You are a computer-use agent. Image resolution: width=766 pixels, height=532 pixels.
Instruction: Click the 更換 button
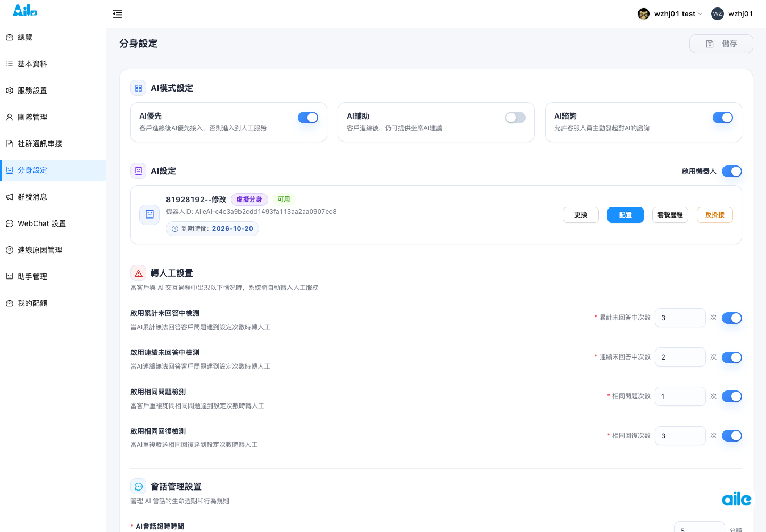581,215
